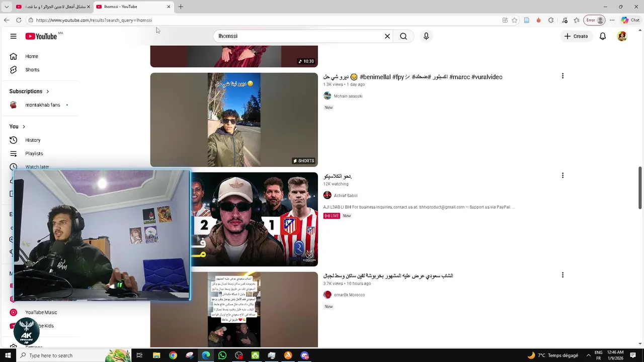Click the LIVE badge on Achraf Sabiri stream
The image size is (644, 362).
click(332, 216)
